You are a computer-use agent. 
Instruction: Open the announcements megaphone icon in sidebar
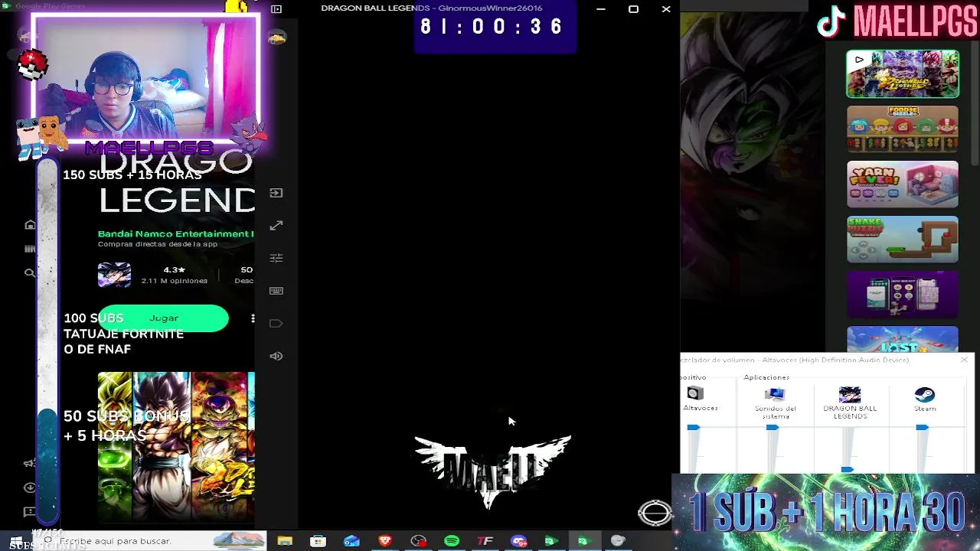pos(30,463)
